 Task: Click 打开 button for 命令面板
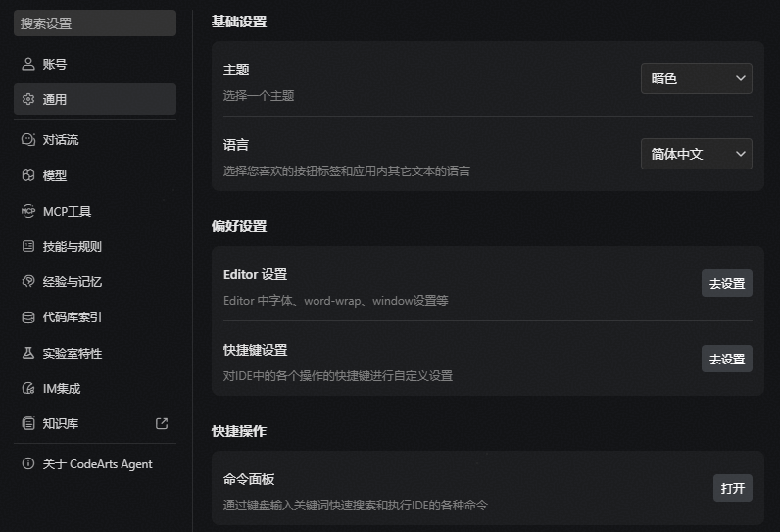[733, 488]
